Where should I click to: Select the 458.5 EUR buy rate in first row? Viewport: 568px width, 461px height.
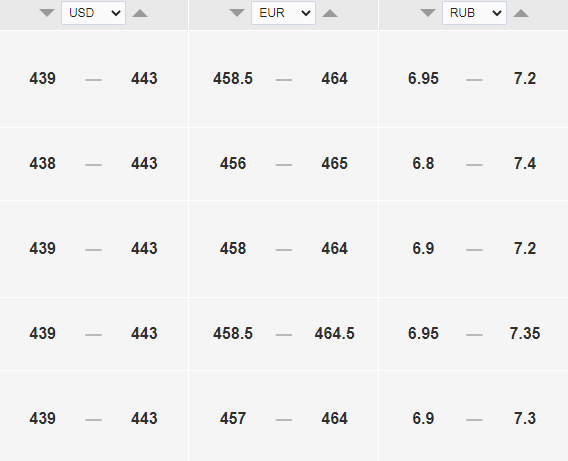[x=233, y=79]
